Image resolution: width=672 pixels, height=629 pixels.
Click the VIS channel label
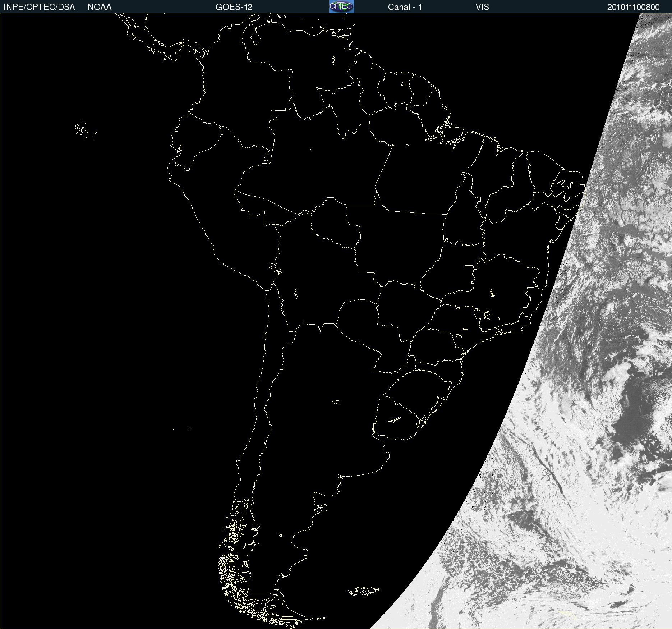coord(482,7)
